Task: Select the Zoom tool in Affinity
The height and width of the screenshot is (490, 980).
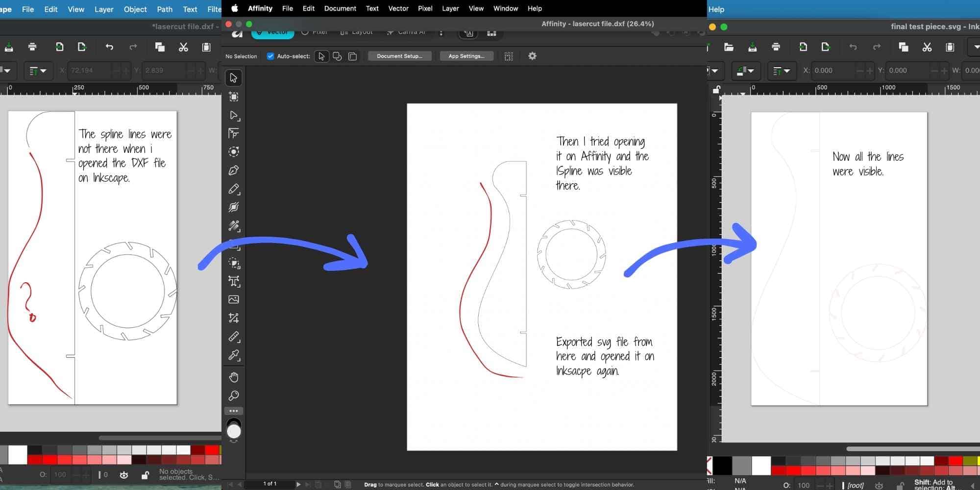Action: pyautogui.click(x=234, y=395)
